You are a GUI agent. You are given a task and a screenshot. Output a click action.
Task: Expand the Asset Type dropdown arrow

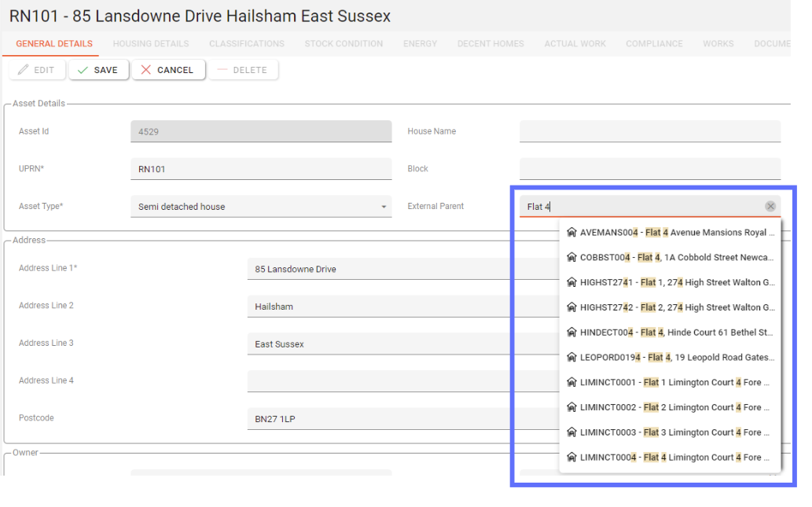coord(384,207)
